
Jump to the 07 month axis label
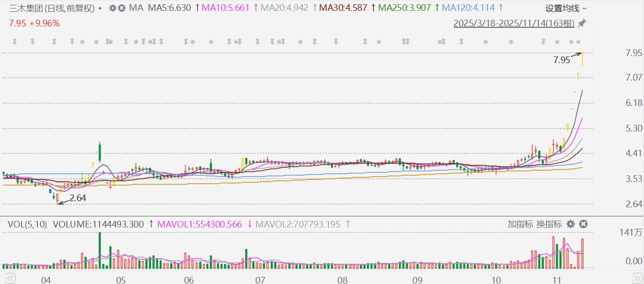point(260,280)
